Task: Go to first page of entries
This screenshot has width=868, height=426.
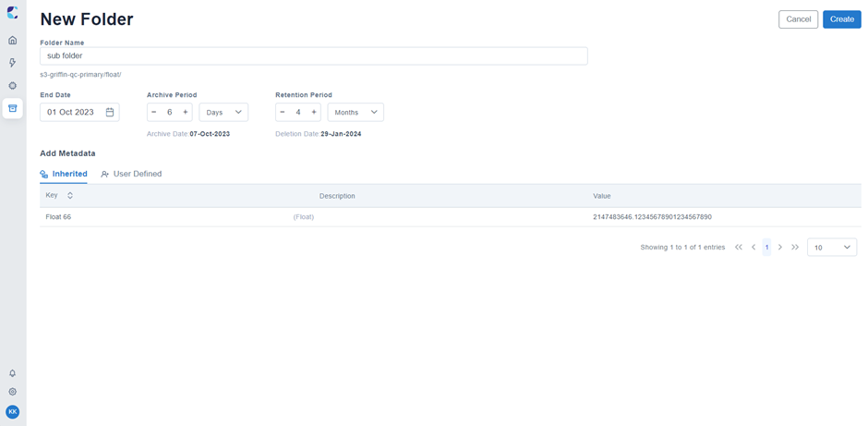Action: click(x=739, y=247)
